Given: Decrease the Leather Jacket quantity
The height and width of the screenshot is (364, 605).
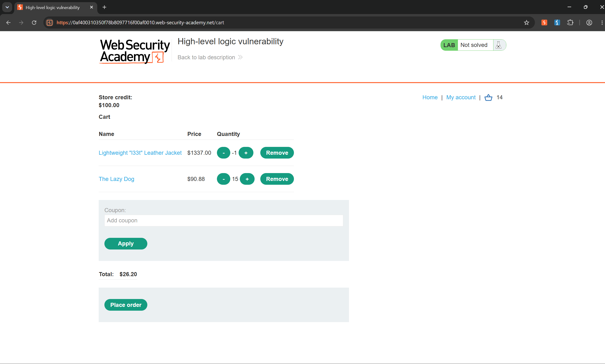Looking at the screenshot, I should [223, 153].
